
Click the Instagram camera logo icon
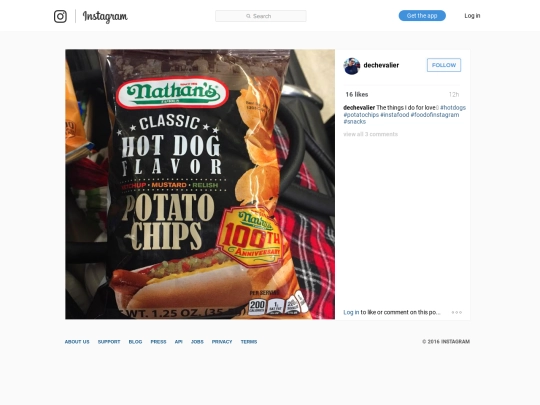[60, 16]
